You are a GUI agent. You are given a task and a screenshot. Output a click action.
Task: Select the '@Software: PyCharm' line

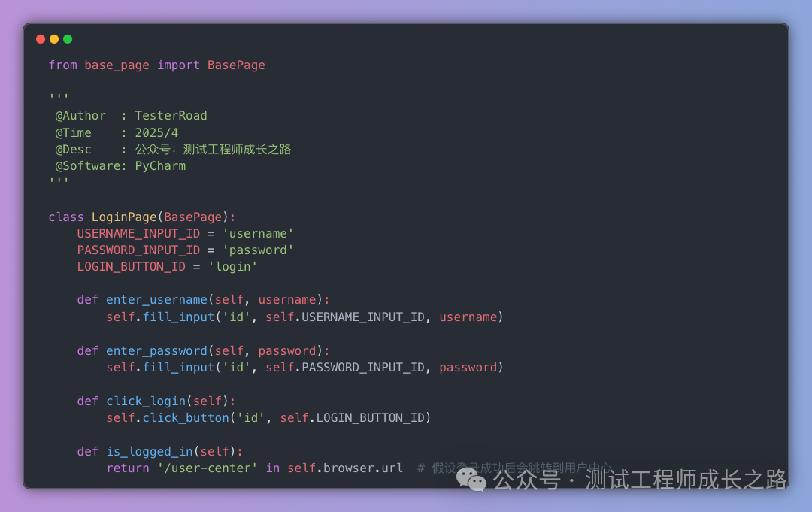pyautogui.click(x=120, y=165)
